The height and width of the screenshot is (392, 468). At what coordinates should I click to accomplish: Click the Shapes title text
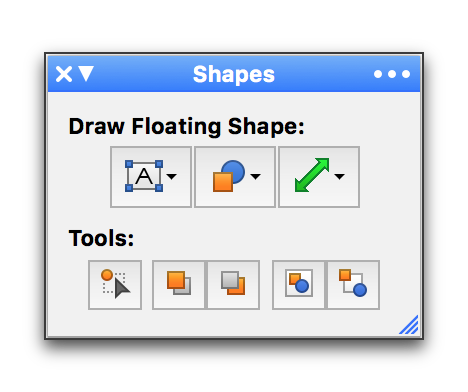coord(234,74)
